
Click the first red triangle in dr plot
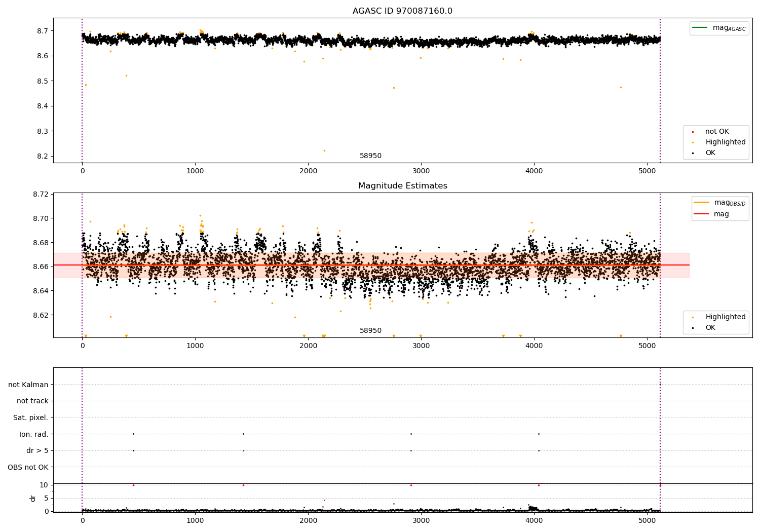133,485
